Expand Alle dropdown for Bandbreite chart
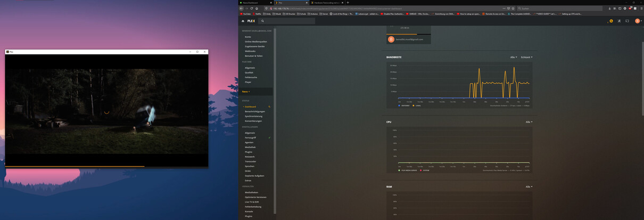644x220 pixels. pos(514,57)
